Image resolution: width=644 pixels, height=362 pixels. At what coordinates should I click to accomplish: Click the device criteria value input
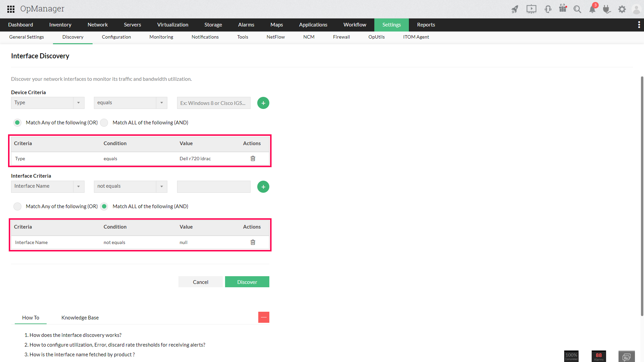pyautogui.click(x=213, y=103)
